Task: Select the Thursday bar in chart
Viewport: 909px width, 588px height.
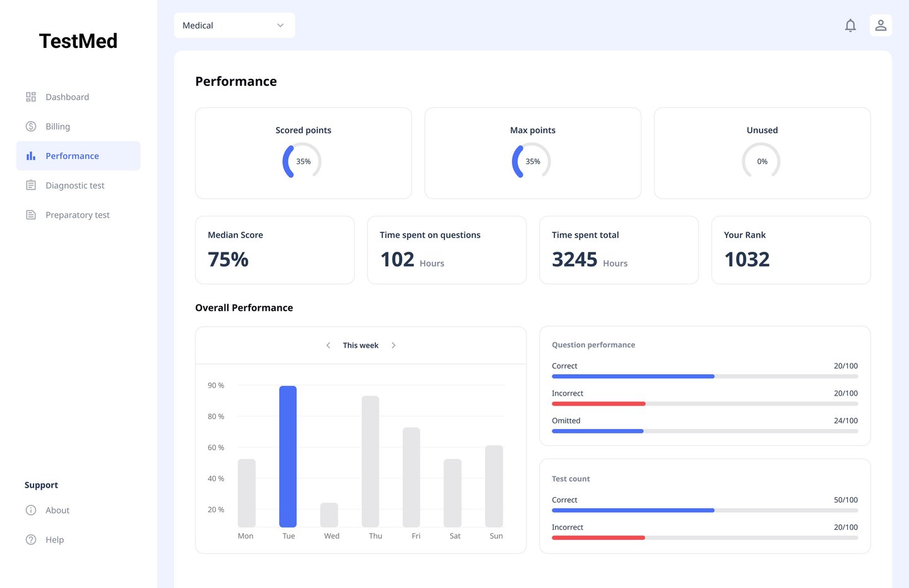Action: click(371, 461)
